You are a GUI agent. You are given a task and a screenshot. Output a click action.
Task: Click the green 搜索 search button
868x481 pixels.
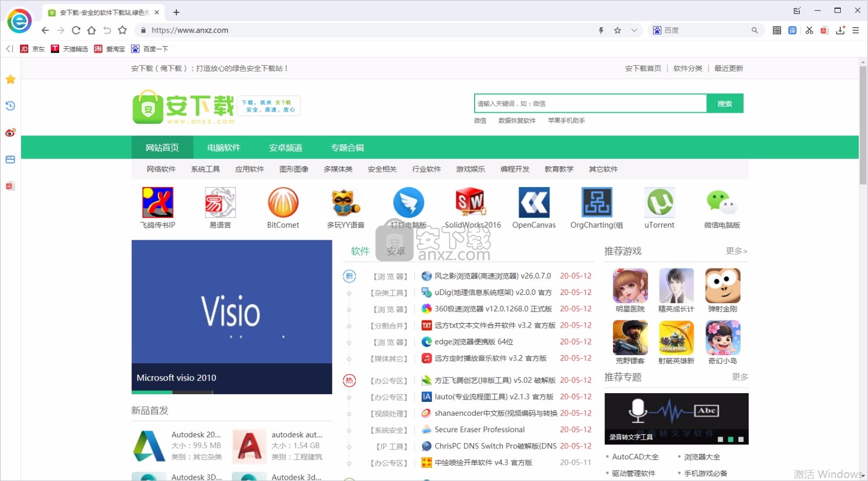[725, 104]
